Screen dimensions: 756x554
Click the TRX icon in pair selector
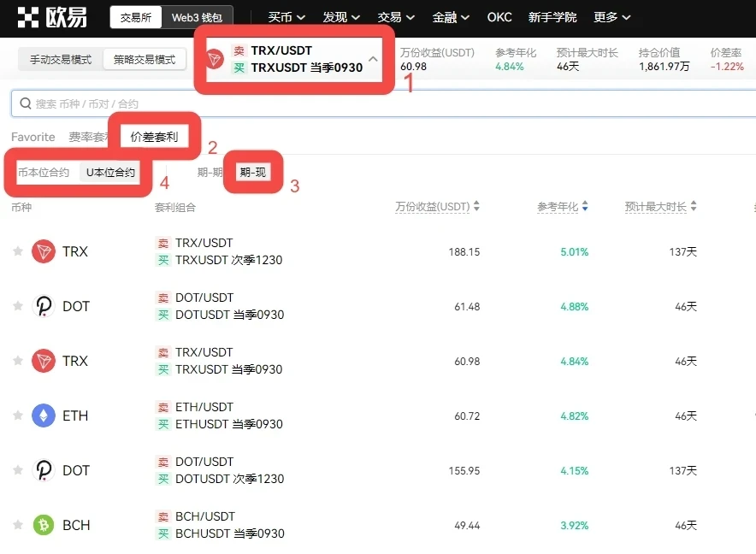pyautogui.click(x=216, y=59)
